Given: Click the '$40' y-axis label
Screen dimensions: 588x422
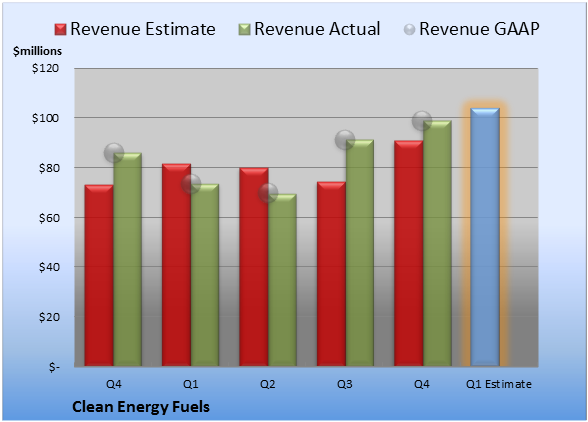Looking at the screenshot, I should coord(49,267).
